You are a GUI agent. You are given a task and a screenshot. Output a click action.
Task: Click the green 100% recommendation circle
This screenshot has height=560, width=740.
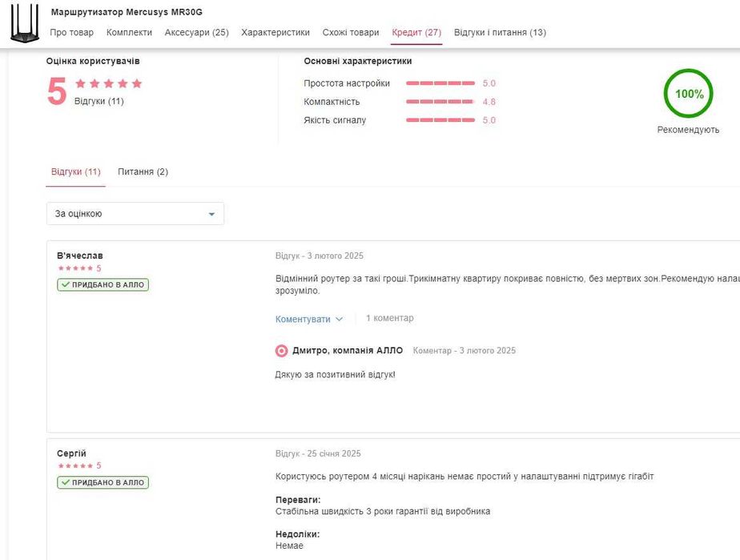(x=688, y=94)
